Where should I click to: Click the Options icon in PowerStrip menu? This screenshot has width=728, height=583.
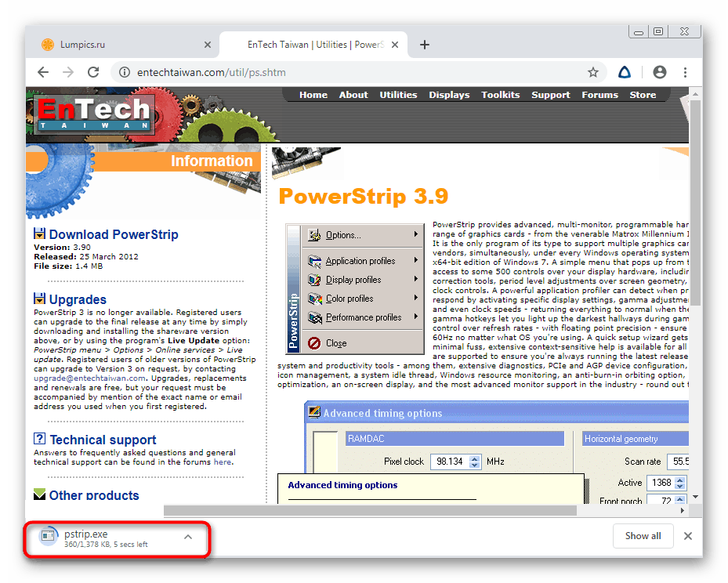pyautogui.click(x=314, y=235)
